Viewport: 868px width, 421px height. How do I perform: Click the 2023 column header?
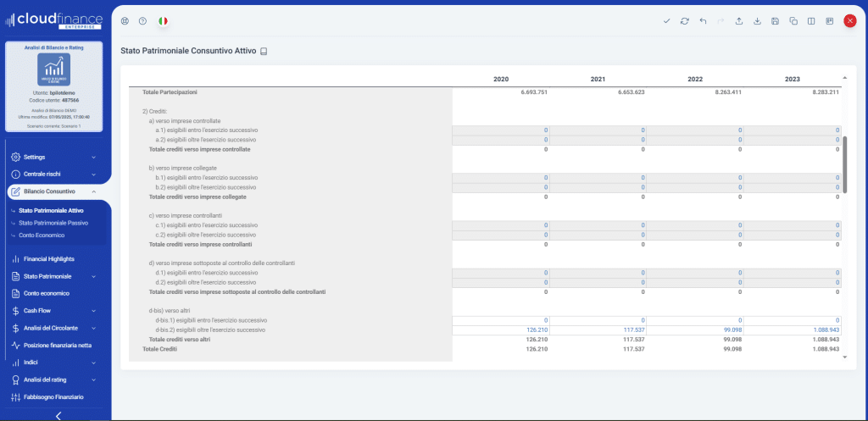click(x=793, y=80)
